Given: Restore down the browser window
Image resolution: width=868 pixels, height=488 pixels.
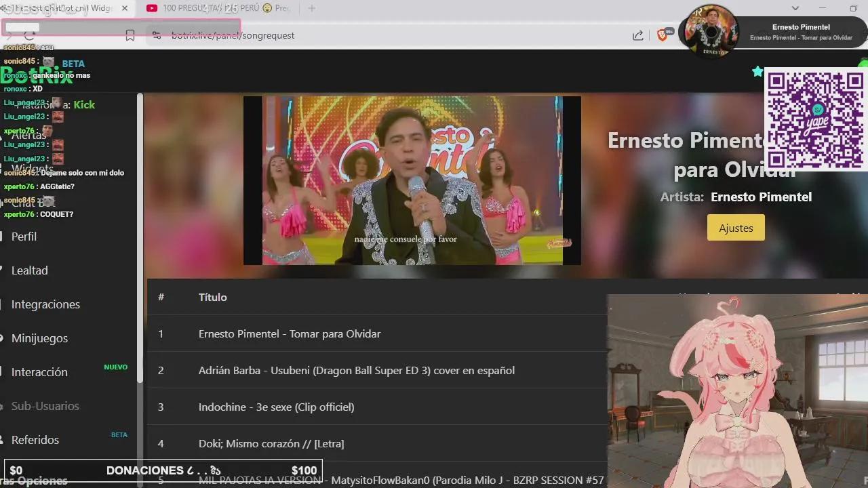Looking at the screenshot, I should click(854, 8).
